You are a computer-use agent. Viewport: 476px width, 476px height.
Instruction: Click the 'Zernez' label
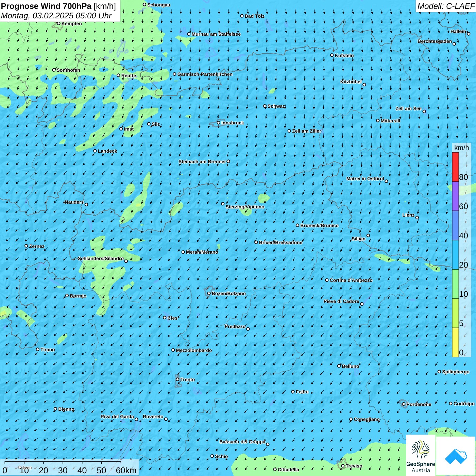point(37,246)
